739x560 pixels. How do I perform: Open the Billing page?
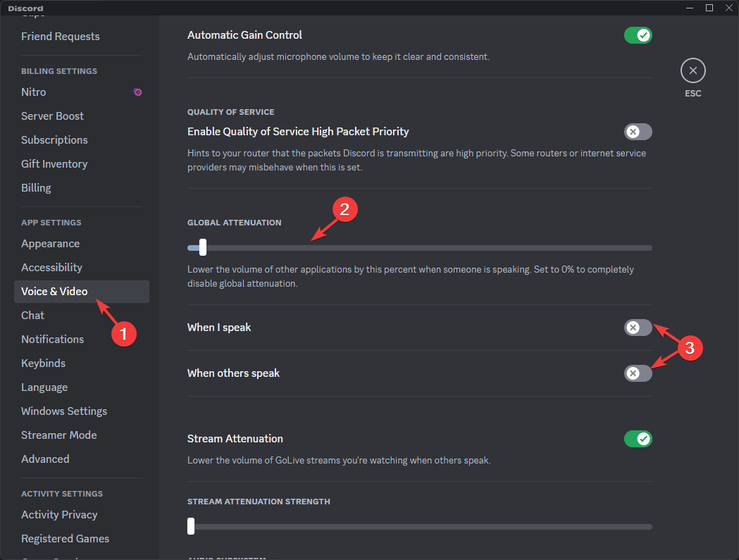point(36,187)
